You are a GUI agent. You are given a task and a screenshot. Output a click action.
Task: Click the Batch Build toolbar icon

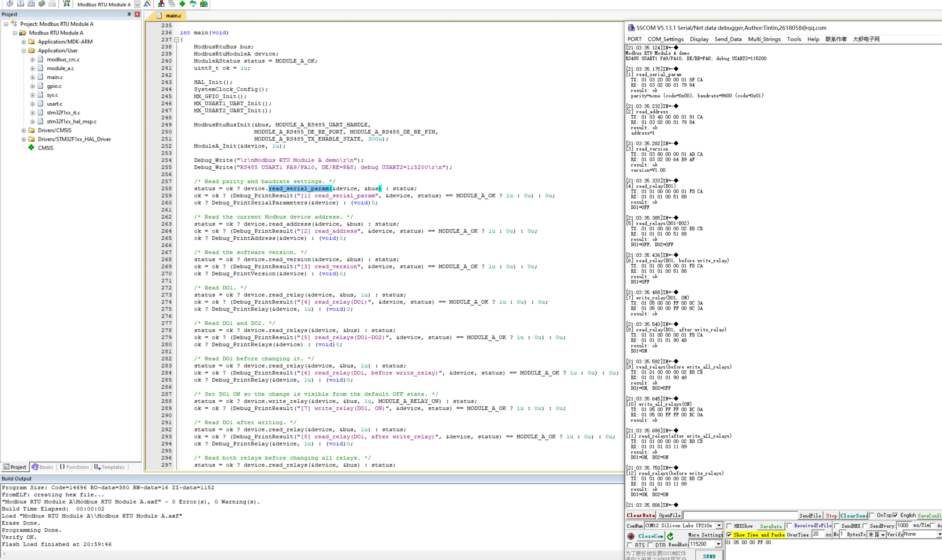tap(42, 4)
